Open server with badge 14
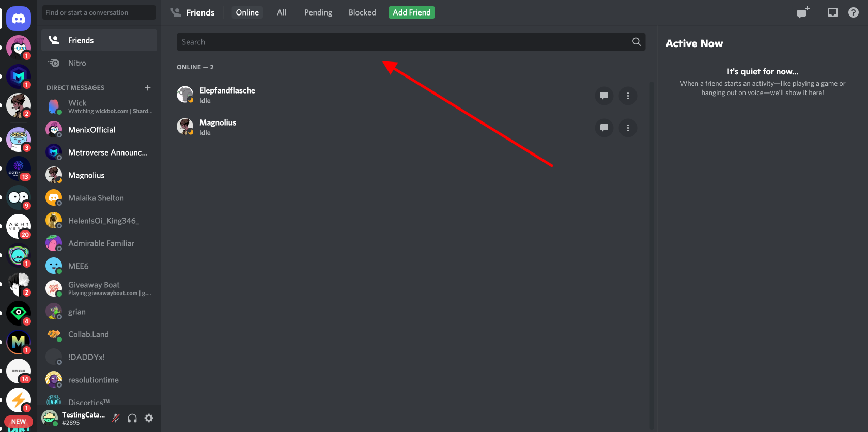868x432 pixels. pyautogui.click(x=19, y=371)
